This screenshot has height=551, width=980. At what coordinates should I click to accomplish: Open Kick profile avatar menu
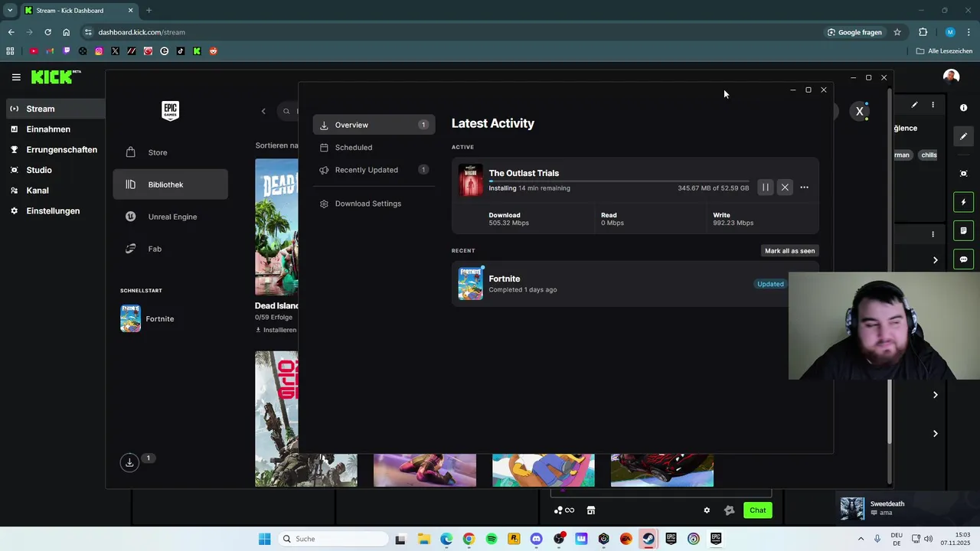coord(951,77)
